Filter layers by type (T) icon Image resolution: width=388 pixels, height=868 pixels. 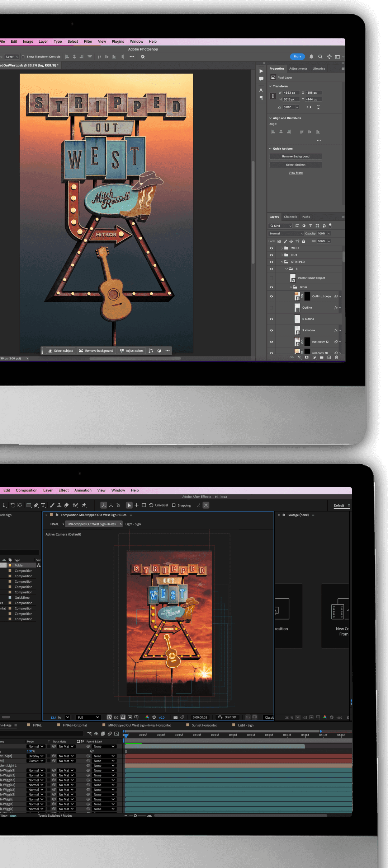(x=311, y=226)
